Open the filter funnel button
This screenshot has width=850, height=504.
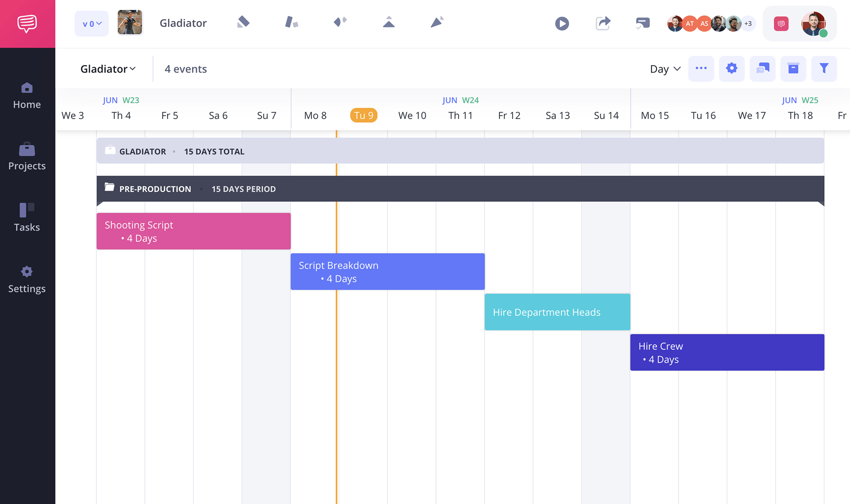click(824, 68)
